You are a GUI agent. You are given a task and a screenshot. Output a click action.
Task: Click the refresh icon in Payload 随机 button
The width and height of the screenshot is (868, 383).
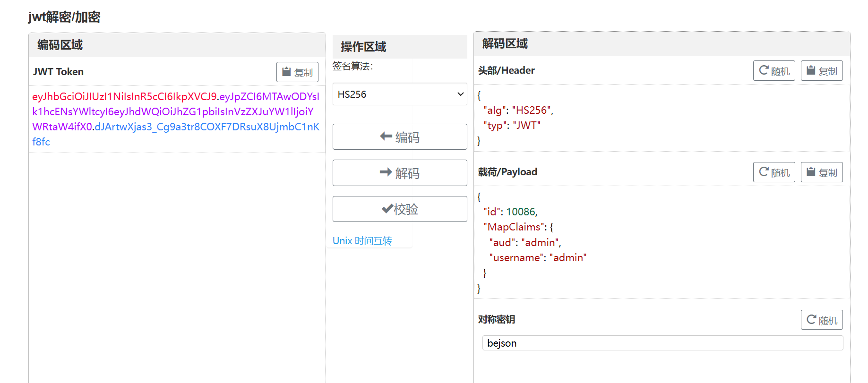[x=764, y=172]
